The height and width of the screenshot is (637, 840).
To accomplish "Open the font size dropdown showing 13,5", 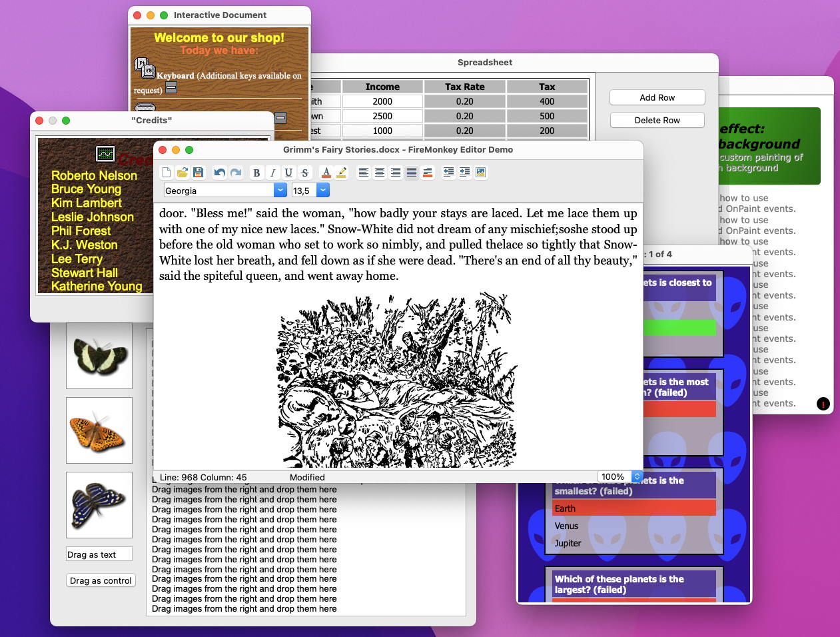I will click(x=322, y=191).
